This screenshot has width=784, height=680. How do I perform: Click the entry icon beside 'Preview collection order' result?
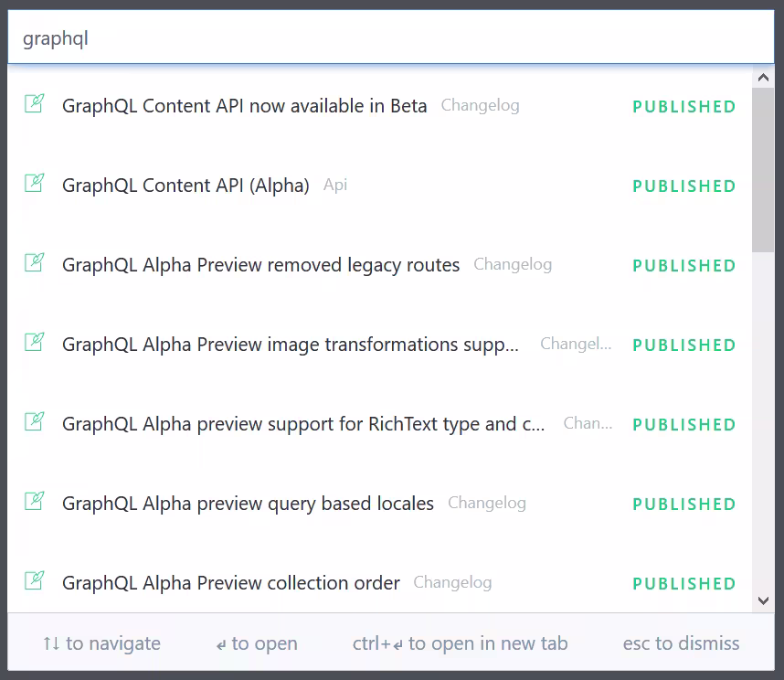35,580
